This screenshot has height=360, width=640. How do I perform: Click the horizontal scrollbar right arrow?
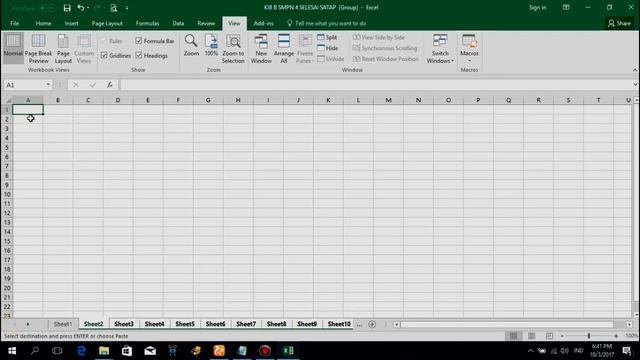click(629, 324)
